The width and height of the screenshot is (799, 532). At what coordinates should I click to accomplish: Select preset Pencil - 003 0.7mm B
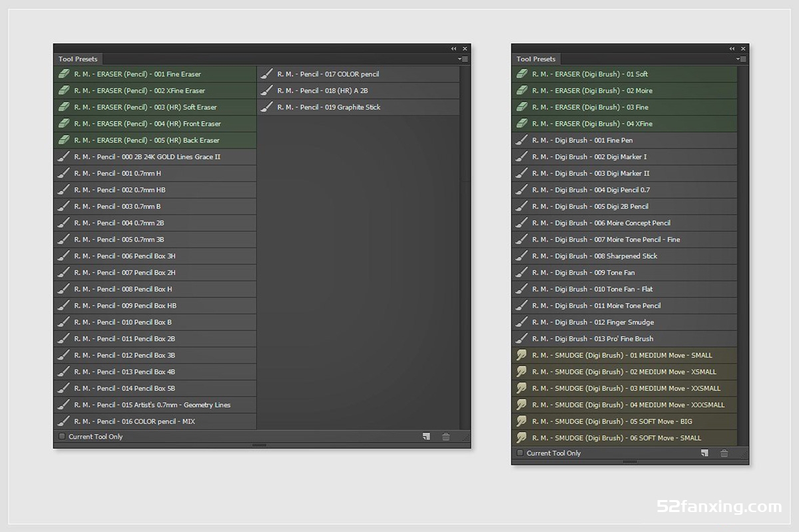click(x=155, y=206)
